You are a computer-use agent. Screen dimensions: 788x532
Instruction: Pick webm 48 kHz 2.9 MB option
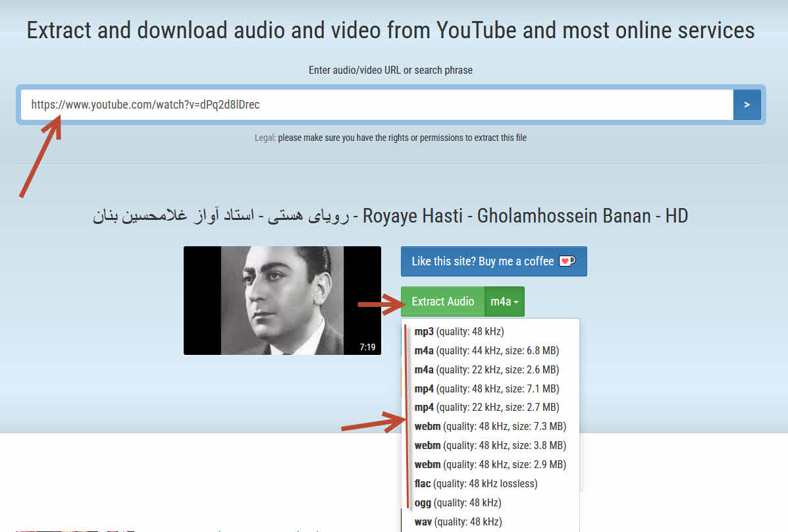pos(490,465)
